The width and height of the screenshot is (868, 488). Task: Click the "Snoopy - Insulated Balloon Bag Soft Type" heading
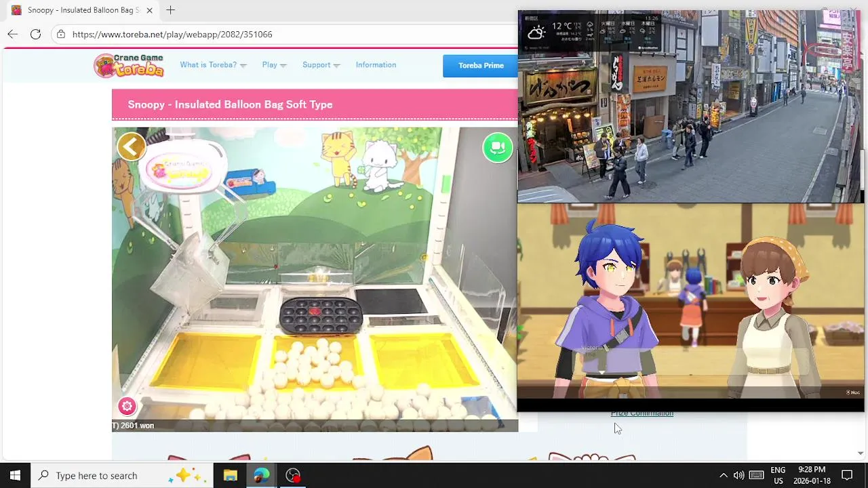click(x=230, y=104)
